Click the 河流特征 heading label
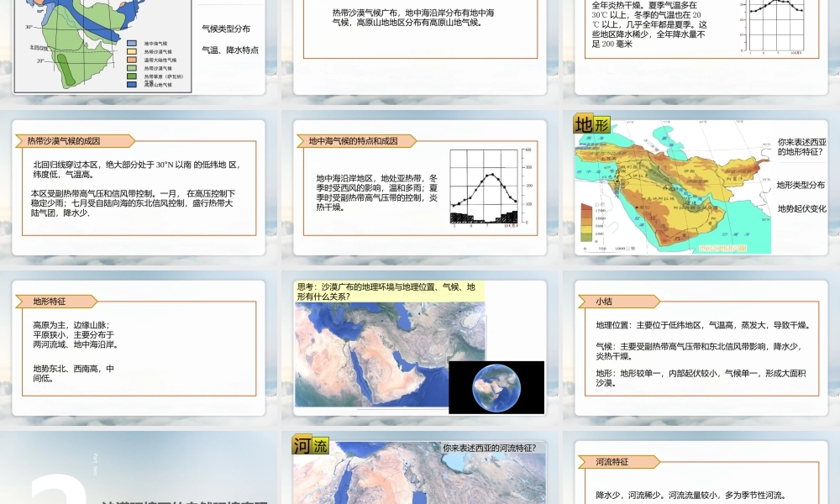 [x=612, y=462]
